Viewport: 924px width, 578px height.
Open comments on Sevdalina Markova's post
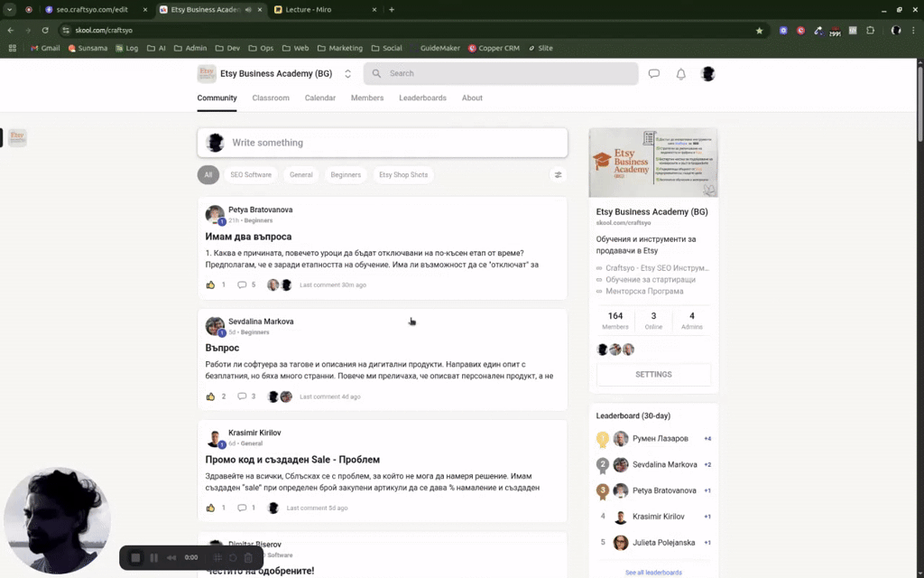pyautogui.click(x=242, y=396)
